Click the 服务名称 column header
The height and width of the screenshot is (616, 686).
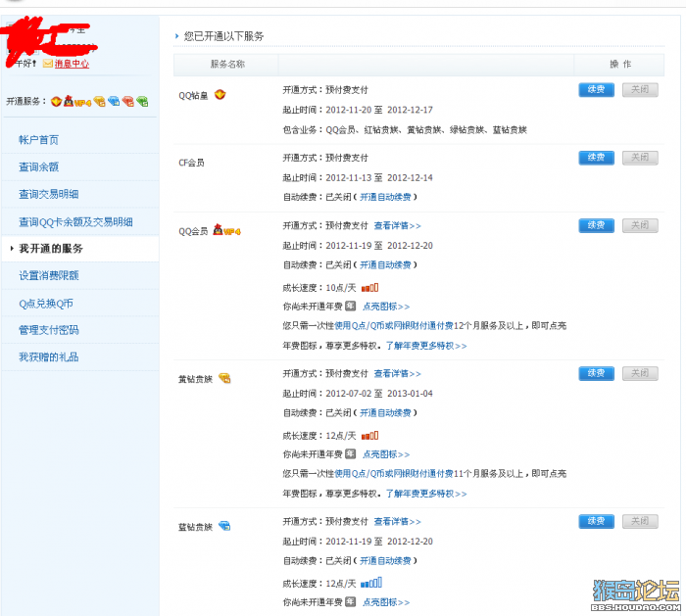coord(227,65)
